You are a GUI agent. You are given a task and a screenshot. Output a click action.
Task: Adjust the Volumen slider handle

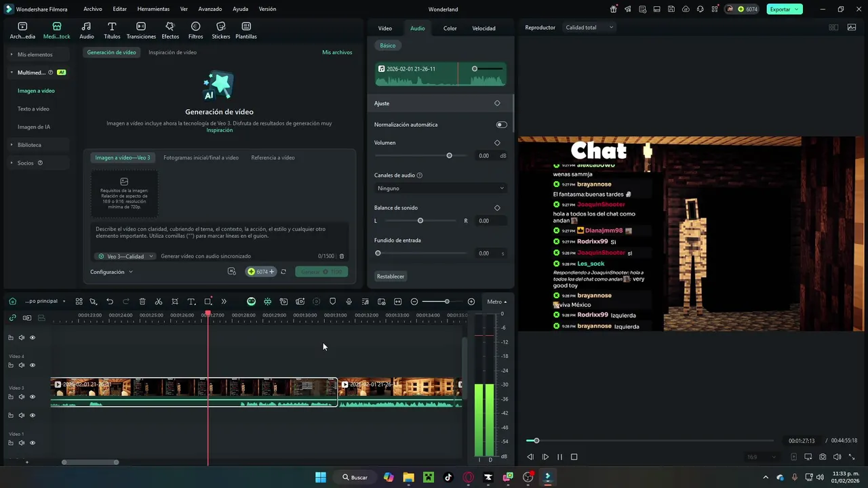pos(449,156)
